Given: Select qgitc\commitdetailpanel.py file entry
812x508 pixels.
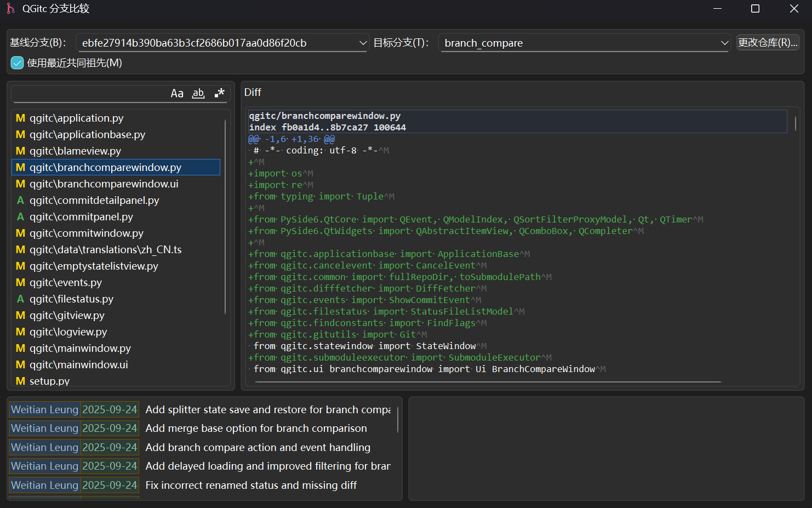Looking at the screenshot, I should click(94, 200).
